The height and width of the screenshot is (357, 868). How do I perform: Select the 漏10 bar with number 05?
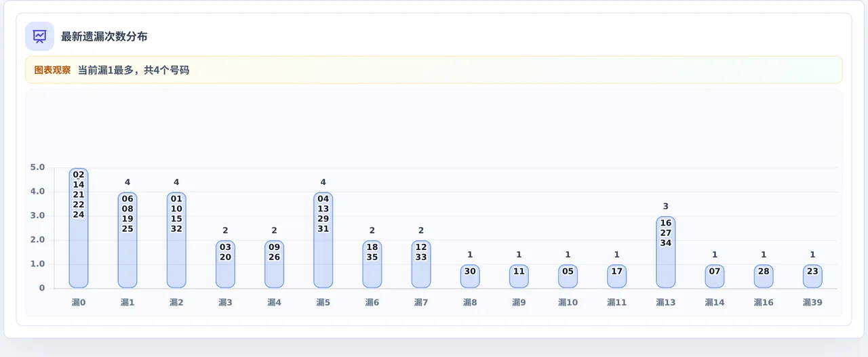(x=568, y=276)
